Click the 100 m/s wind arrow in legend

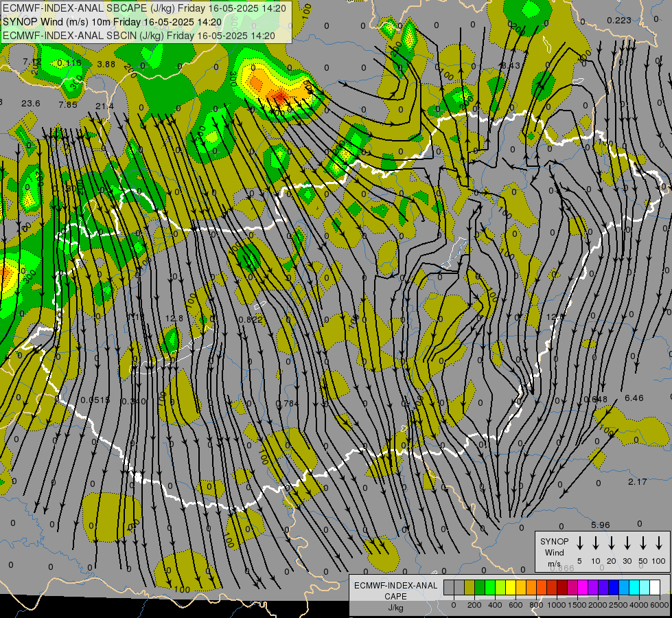[x=659, y=543]
